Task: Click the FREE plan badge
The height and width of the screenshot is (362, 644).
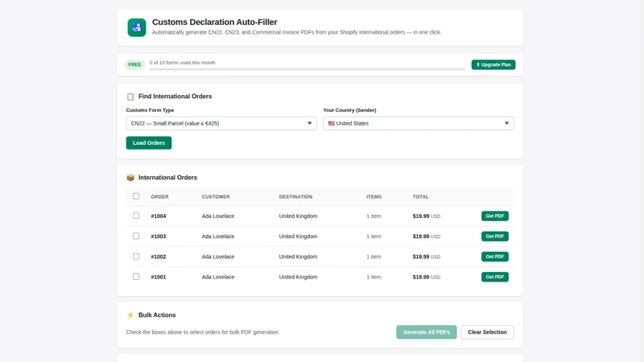Action: pos(134,65)
